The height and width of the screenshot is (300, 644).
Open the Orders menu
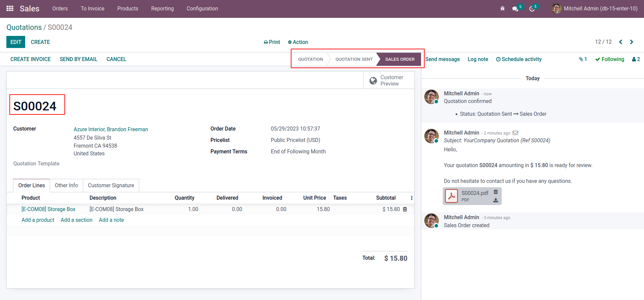(60, 8)
